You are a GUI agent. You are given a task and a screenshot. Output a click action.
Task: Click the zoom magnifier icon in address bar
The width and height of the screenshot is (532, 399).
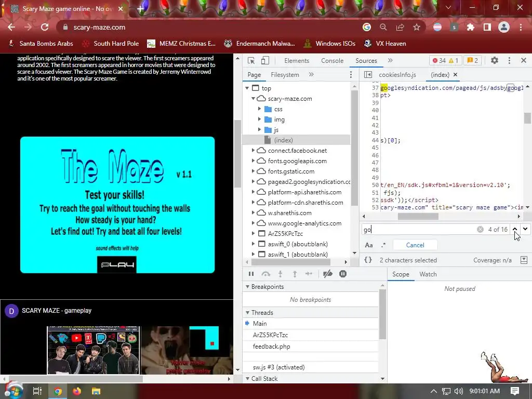[383, 27]
